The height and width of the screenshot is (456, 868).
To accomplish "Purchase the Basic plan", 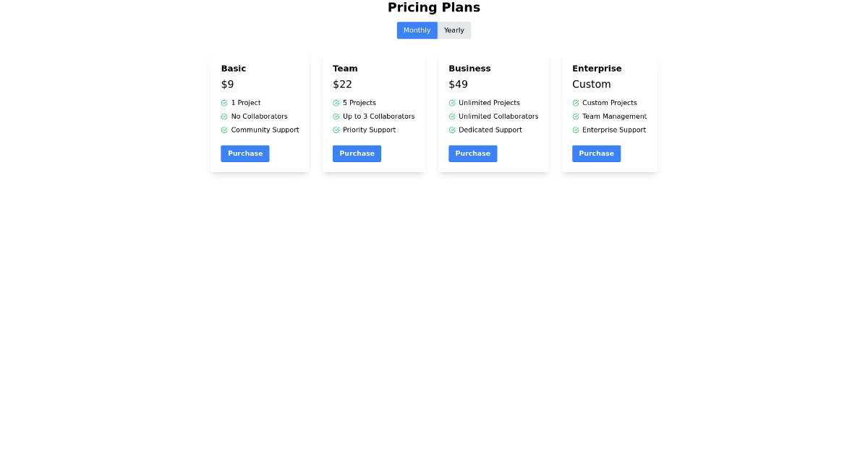I will coord(244,153).
